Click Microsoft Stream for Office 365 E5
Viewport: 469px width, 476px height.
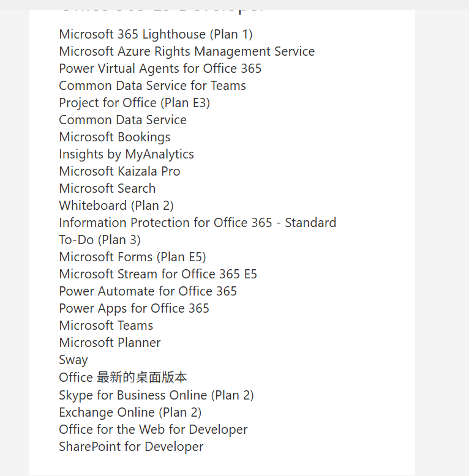click(x=158, y=274)
